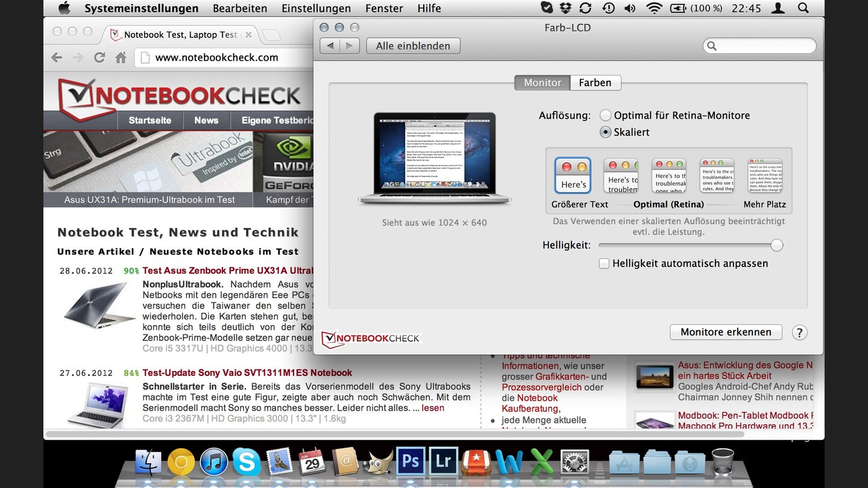This screenshot has height=488, width=868.
Task: Launch Photoshop from the Dock
Action: 410,461
